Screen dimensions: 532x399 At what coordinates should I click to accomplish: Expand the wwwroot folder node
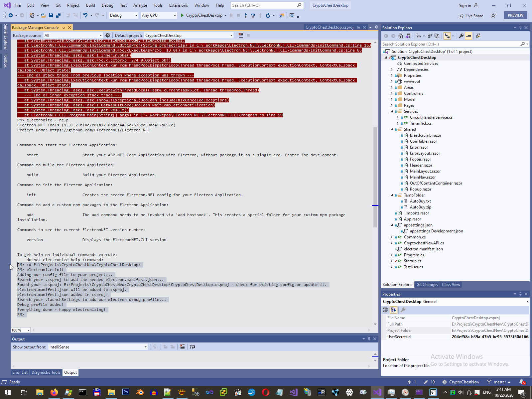point(392,81)
